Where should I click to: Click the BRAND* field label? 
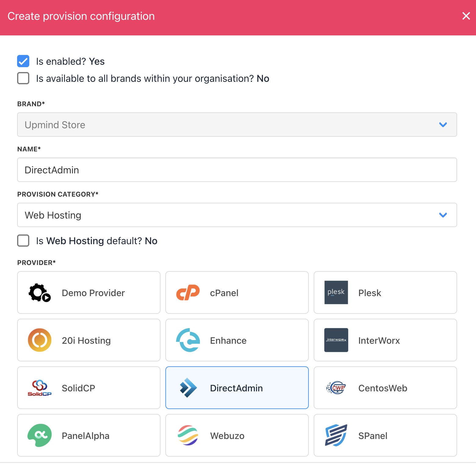(31, 104)
